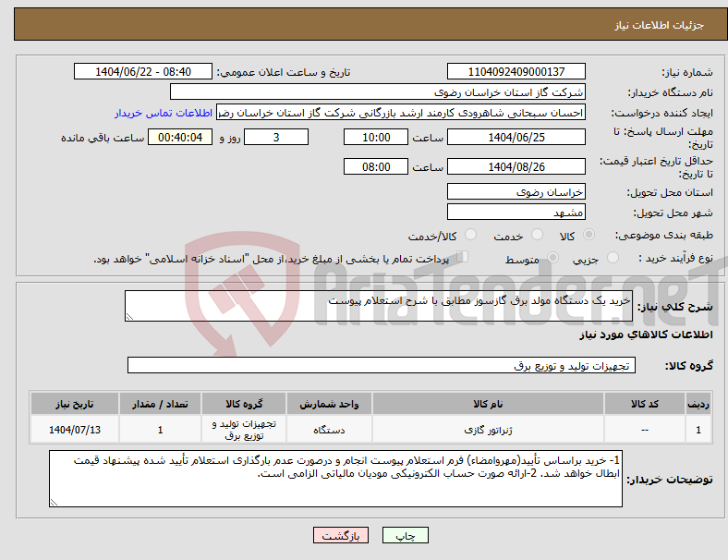Image resolution: width=728 pixels, height=560 pixels.
Task: Click the request creator field احسان سبحانی شاهرودی
Action: [x=401, y=113]
